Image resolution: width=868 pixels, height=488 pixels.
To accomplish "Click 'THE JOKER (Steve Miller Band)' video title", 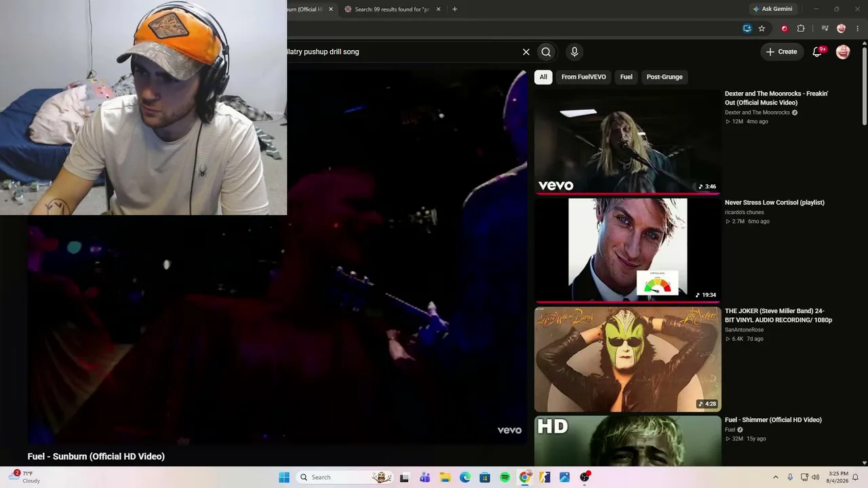I will [778, 315].
